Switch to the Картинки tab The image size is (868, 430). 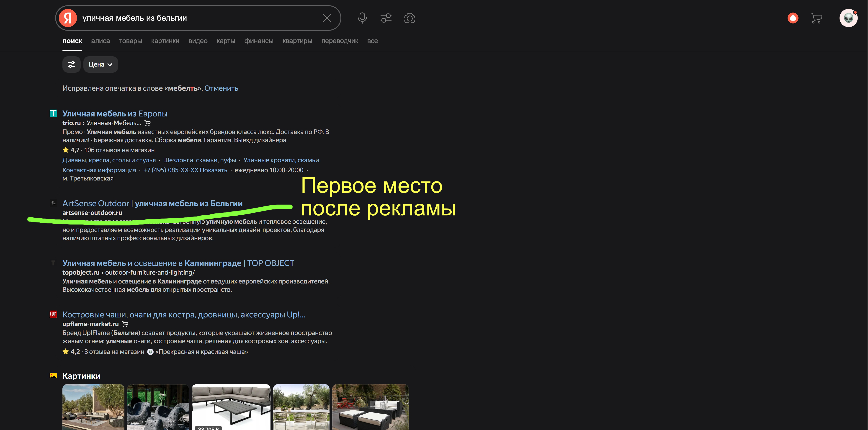pos(165,41)
